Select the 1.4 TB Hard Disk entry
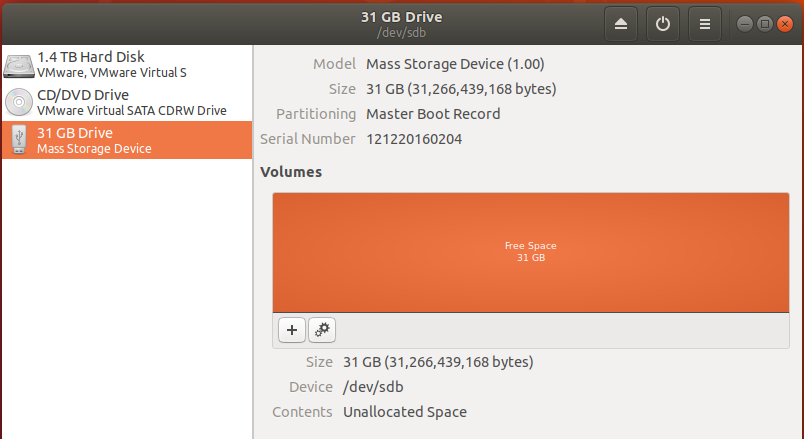Screen dimensions: 804x439 (127, 64)
